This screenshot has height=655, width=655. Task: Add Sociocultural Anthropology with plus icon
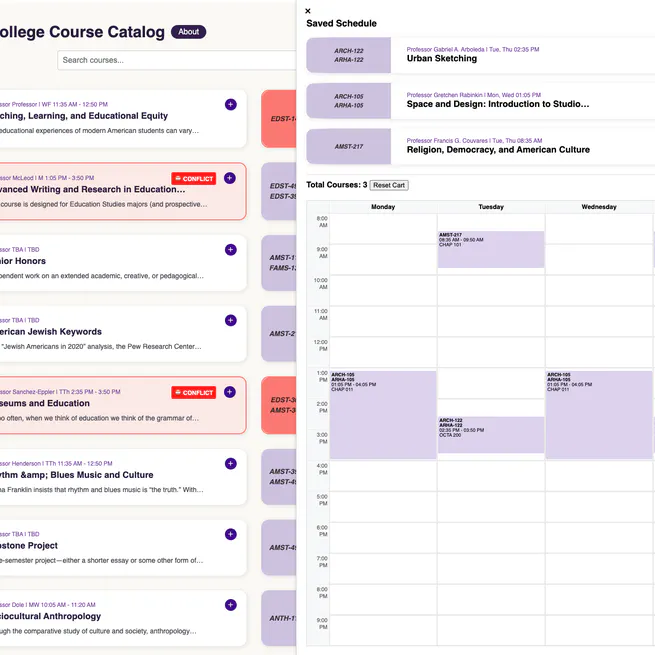pos(230,605)
